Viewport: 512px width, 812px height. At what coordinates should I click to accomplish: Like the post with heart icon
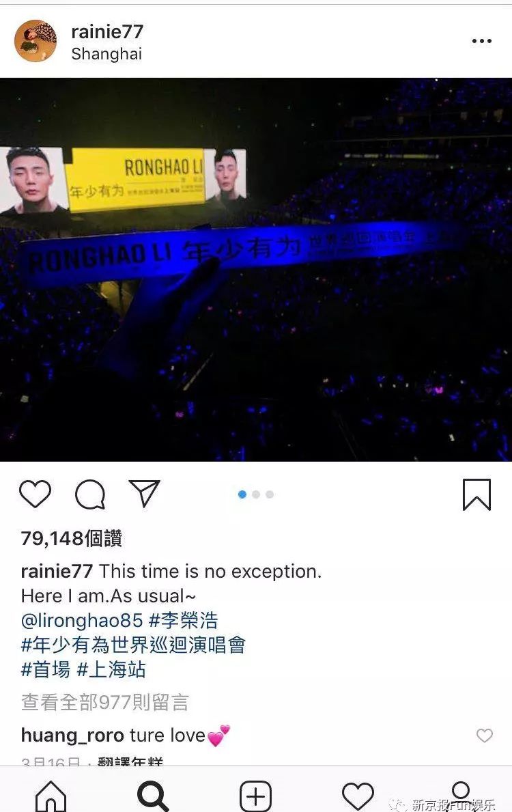tap(35, 494)
